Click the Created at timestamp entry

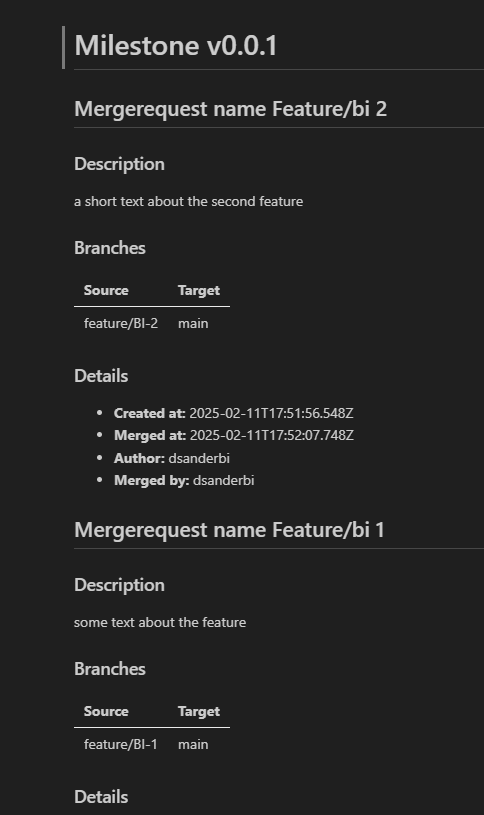point(233,413)
